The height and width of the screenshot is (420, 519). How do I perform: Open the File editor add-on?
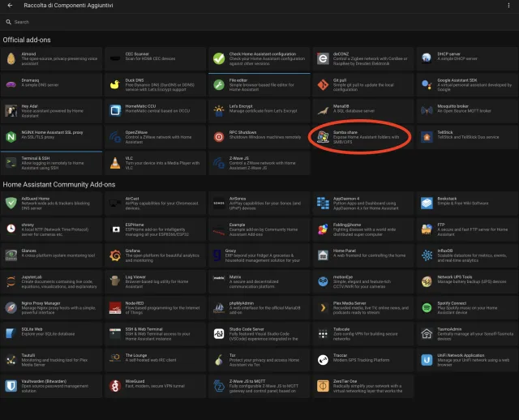pyautogui.click(x=259, y=84)
